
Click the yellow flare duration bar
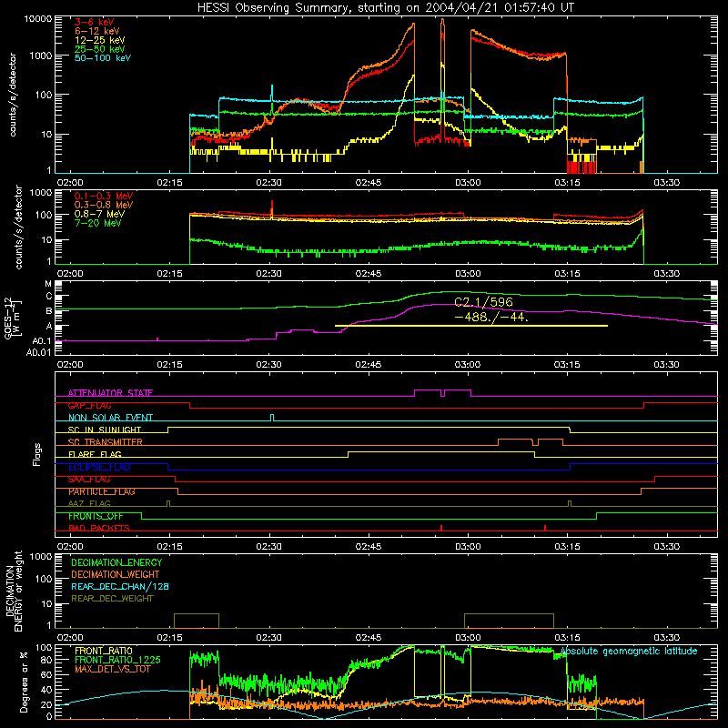click(x=471, y=326)
